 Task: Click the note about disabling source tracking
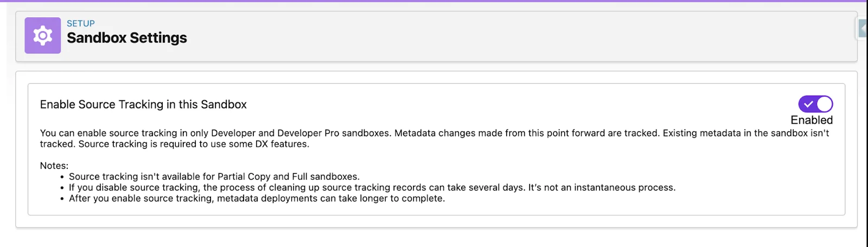(372, 187)
